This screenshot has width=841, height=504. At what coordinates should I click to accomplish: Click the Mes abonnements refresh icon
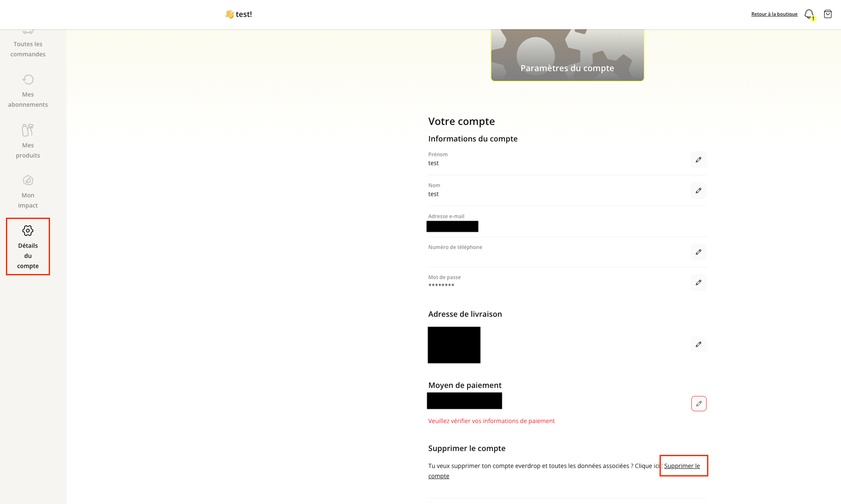coord(28,80)
